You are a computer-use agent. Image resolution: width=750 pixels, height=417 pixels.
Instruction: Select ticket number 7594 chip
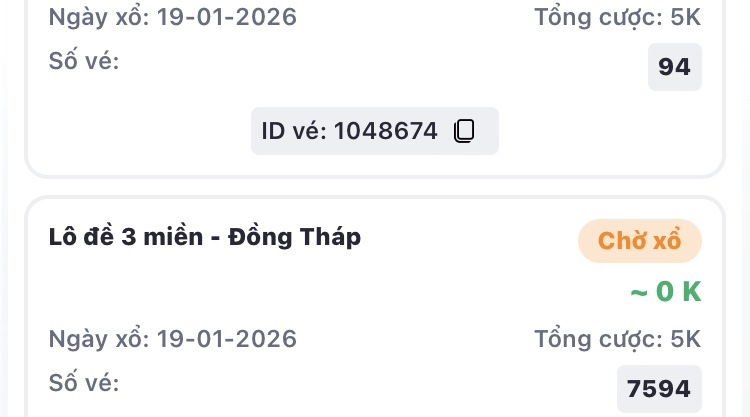659,389
